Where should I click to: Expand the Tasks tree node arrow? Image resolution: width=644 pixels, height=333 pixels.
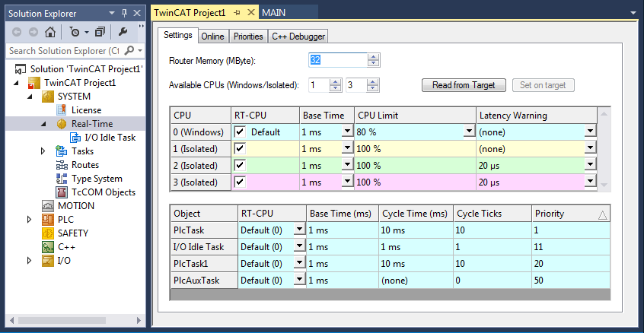point(43,151)
